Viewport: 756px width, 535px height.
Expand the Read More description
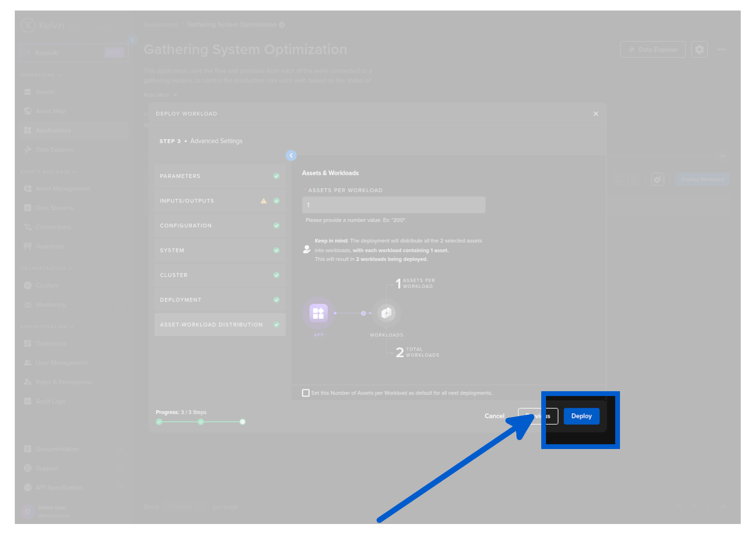point(160,95)
